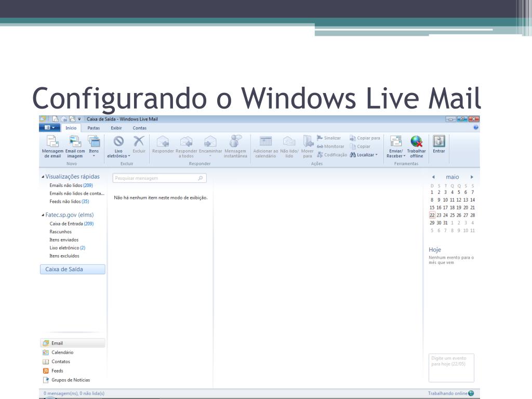Click the Excluir X icon
The image size is (532, 399).
click(x=139, y=141)
